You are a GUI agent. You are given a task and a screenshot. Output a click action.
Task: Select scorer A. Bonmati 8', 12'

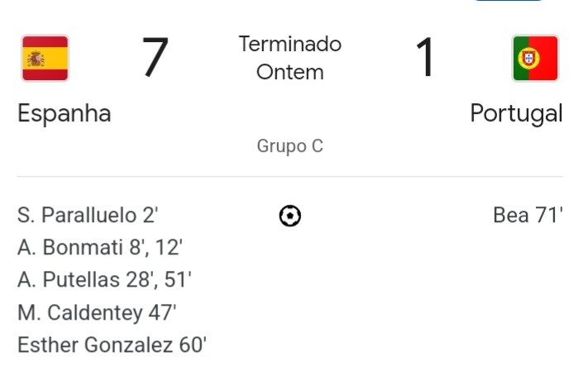tap(100, 248)
